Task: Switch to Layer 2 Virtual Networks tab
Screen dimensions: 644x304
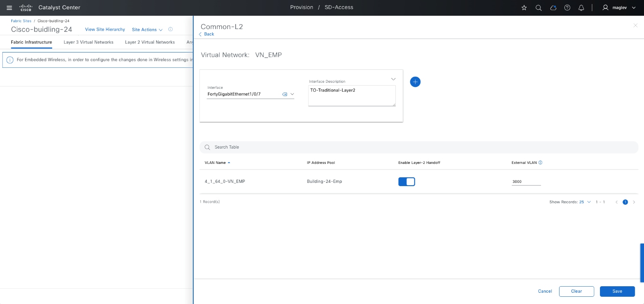Action: pyautogui.click(x=150, y=42)
